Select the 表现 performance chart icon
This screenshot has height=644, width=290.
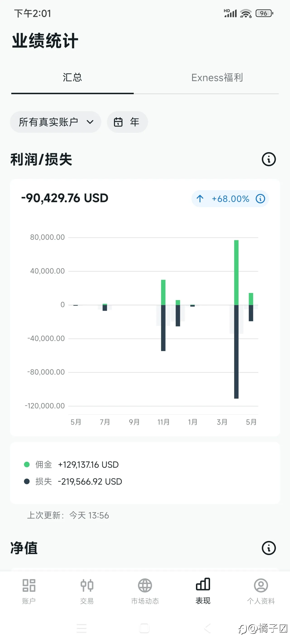tap(203, 584)
